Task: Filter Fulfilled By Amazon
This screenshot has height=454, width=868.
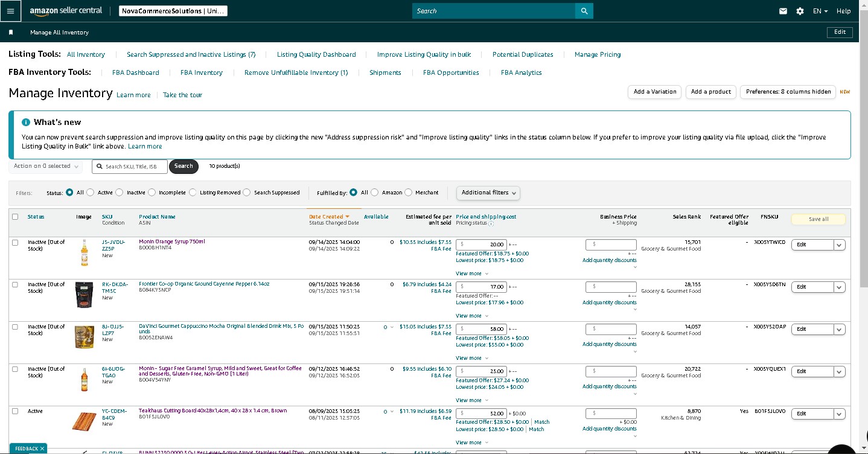Action: pos(375,193)
